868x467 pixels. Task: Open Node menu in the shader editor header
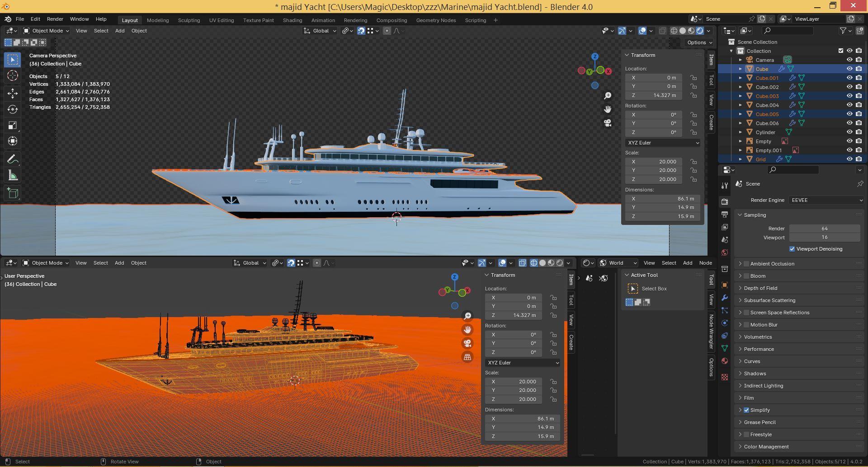(x=705, y=263)
